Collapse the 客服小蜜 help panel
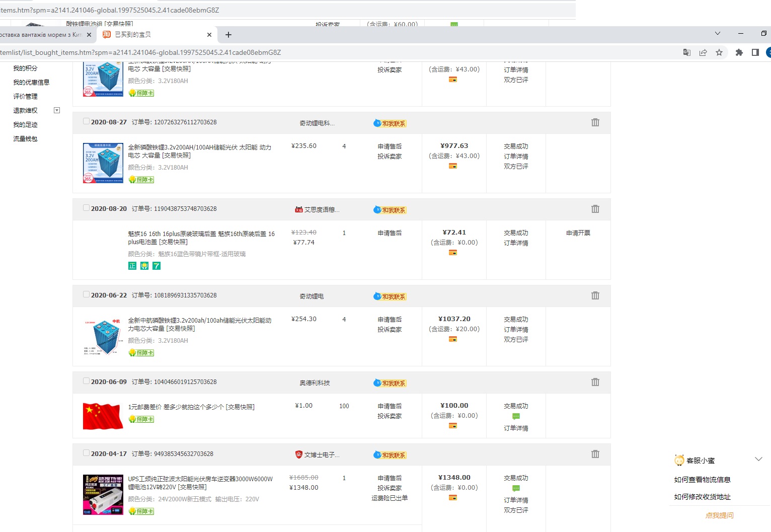 758,459
